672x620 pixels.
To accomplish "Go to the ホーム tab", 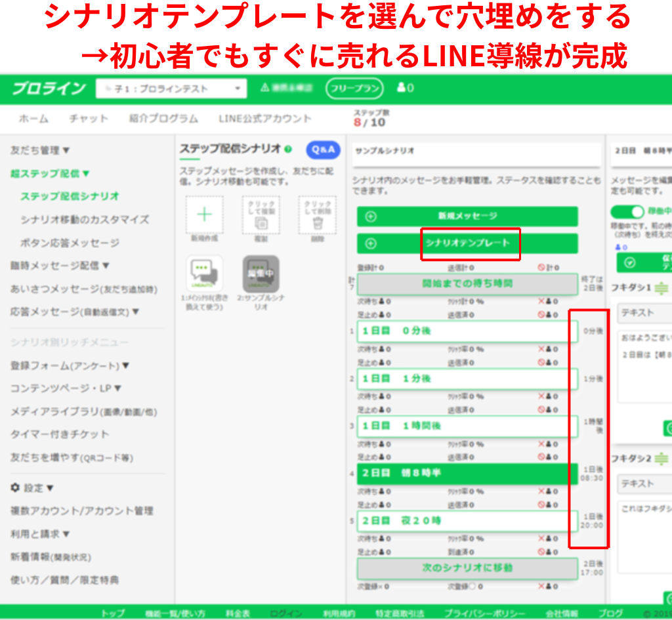I will [x=33, y=119].
